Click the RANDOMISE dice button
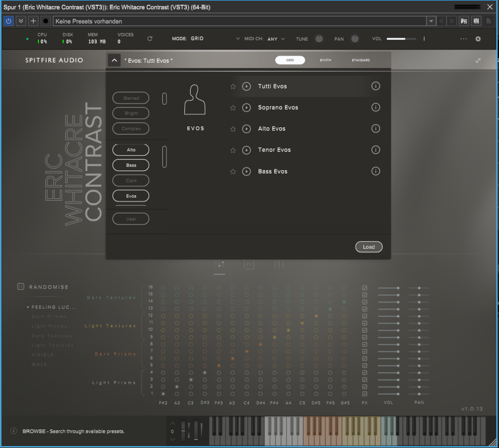This screenshot has height=448, width=499. (x=20, y=286)
